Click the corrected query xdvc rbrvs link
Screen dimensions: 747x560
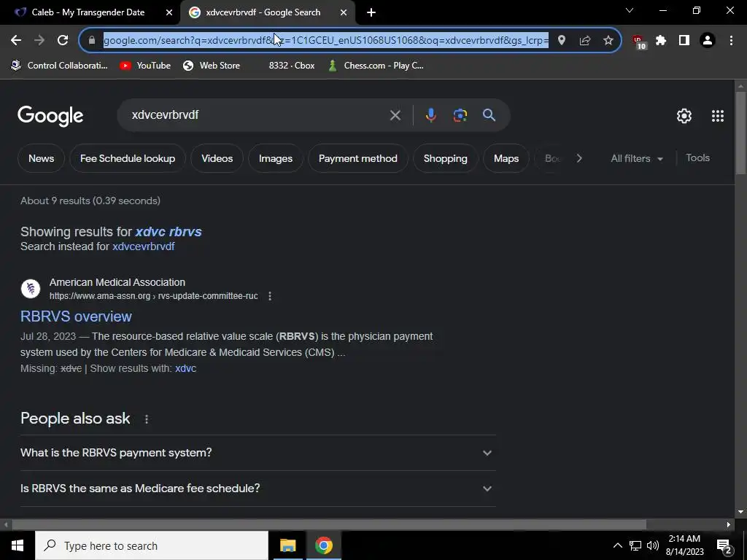169,232
